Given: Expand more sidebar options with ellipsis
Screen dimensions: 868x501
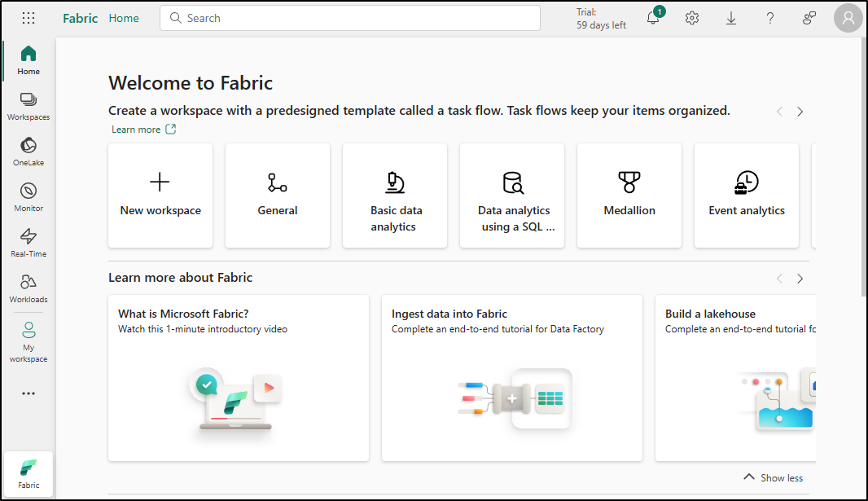Looking at the screenshot, I should tap(28, 393).
